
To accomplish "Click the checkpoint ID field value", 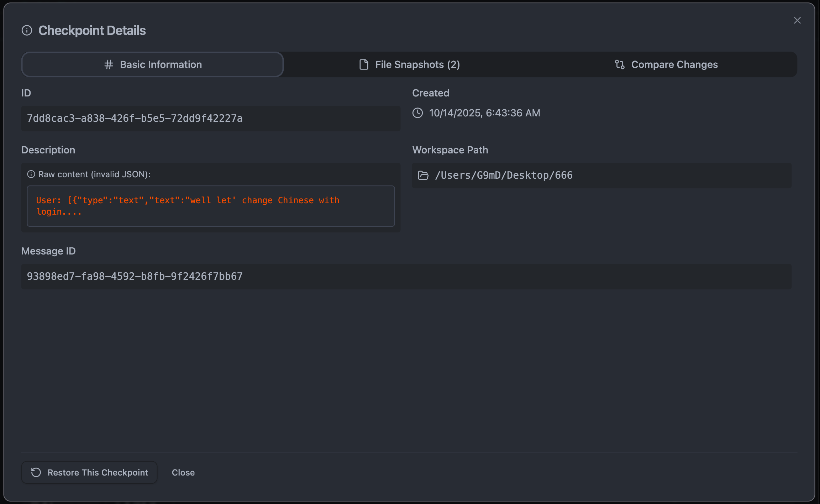I will [135, 119].
